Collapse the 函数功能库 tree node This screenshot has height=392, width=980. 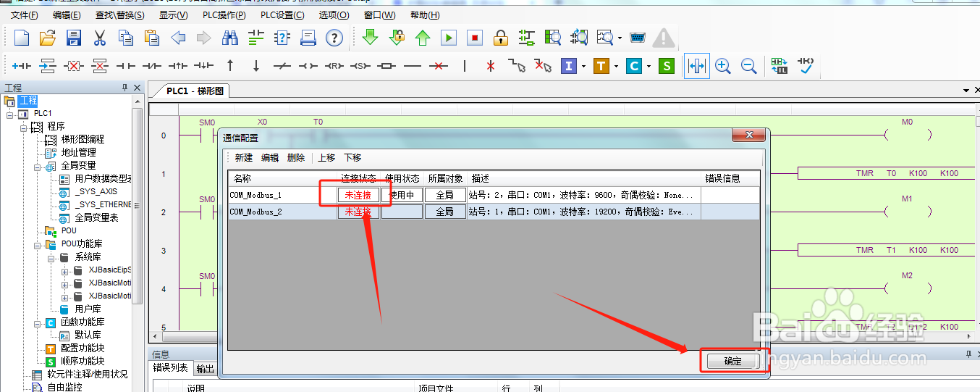click(x=36, y=322)
